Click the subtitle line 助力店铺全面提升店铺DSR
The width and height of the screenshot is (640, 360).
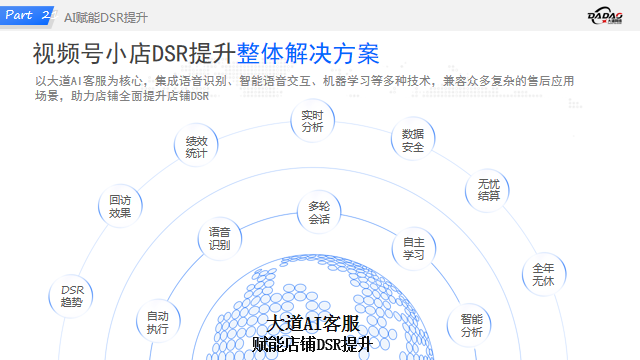[140, 96]
